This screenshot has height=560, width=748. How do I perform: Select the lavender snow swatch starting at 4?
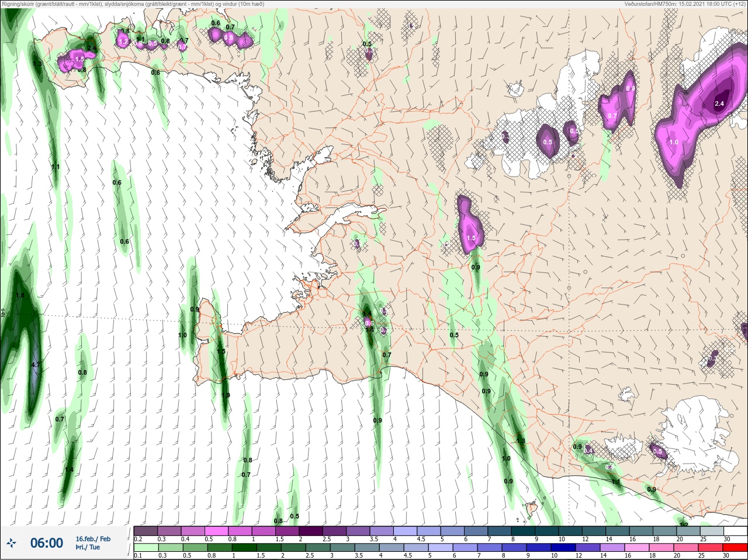pyautogui.click(x=406, y=531)
